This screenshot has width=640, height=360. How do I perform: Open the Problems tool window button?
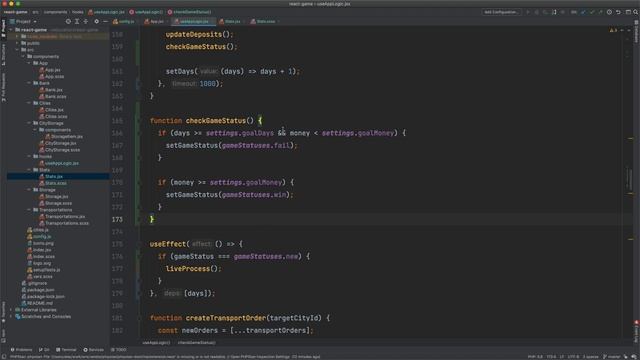[x=21, y=350]
